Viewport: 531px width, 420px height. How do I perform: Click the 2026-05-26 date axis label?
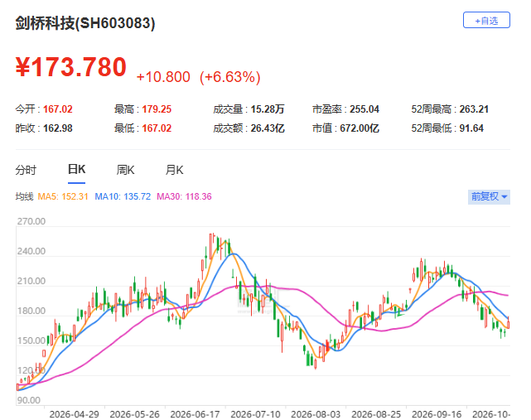[x=134, y=414]
